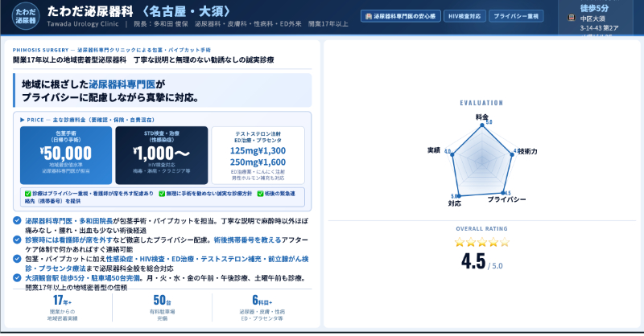This screenshot has height=336, width=644.
Task: Click the first star in overall rating
Action: pyautogui.click(x=460, y=241)
